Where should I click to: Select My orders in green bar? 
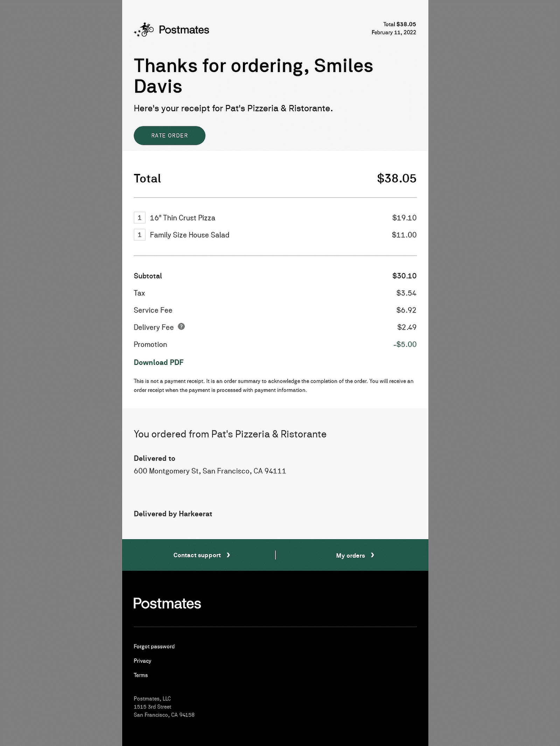(350, 555)
